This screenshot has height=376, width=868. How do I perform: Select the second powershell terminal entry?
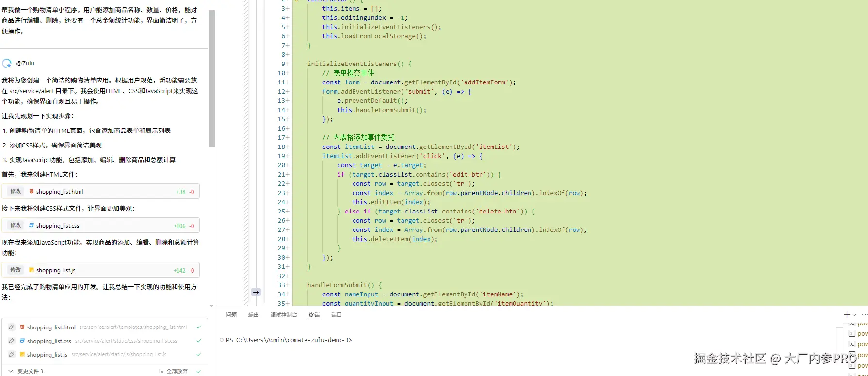click(858, 334)
